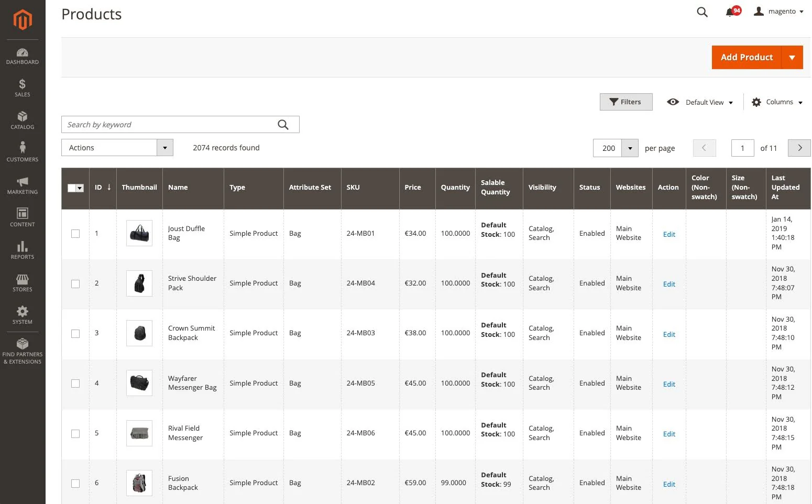Click the Customers icon in sidebar
This screenshot has width=812, height=504.
point(22,151)
